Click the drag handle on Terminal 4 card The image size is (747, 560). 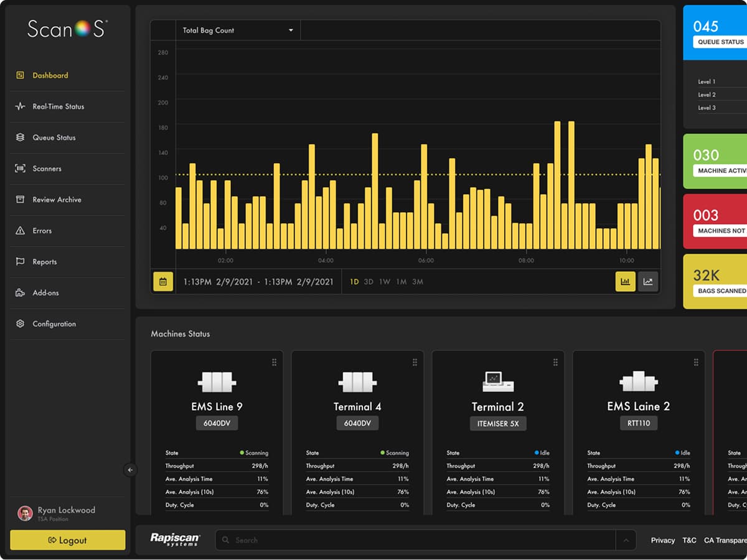point(415,361)
